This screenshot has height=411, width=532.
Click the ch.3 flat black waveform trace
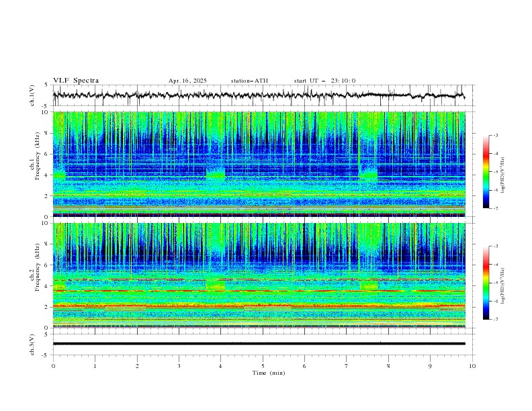tap(259, 344)
